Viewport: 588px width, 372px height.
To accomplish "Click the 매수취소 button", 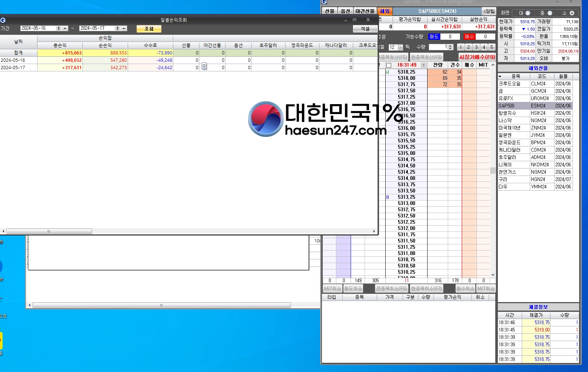I will [465, 288].
